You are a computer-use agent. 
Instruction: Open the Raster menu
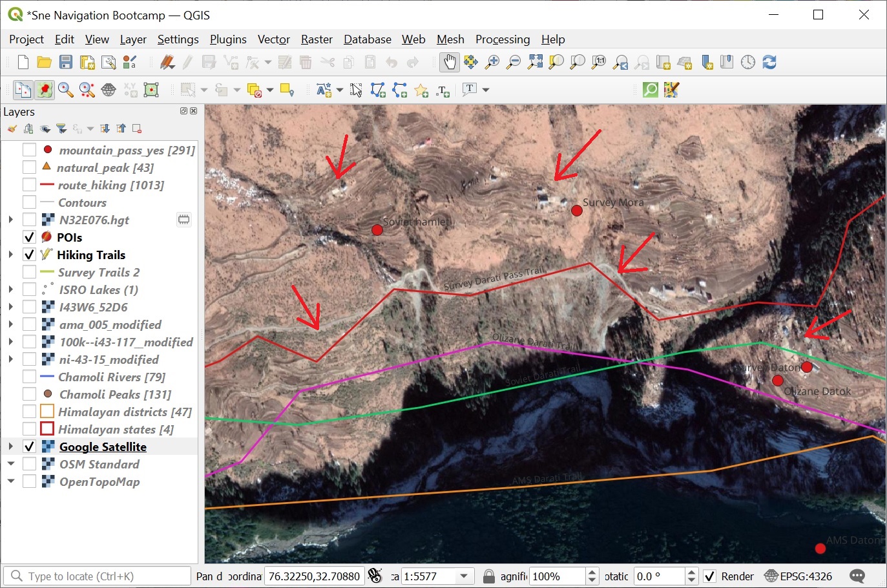tap(317, 39)
